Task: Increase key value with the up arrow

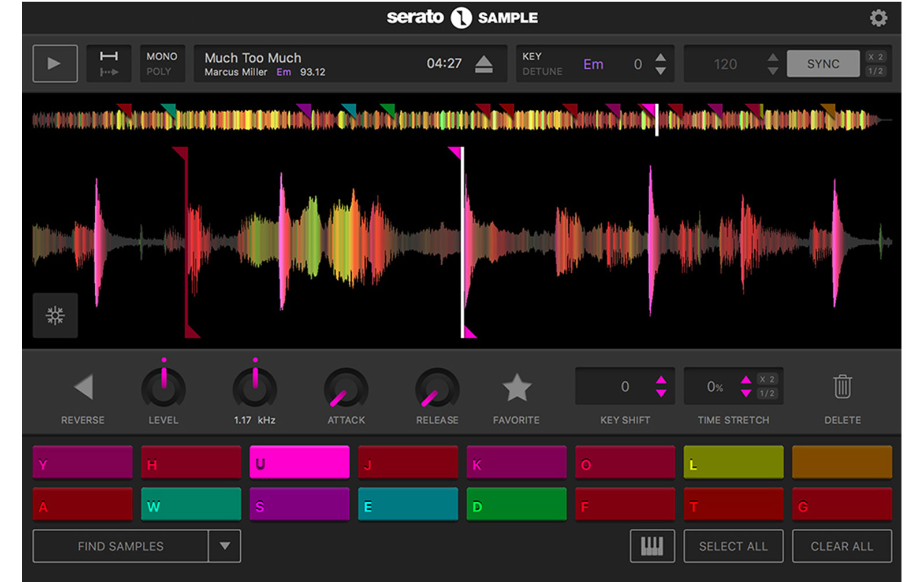Action: pos(661,57)
